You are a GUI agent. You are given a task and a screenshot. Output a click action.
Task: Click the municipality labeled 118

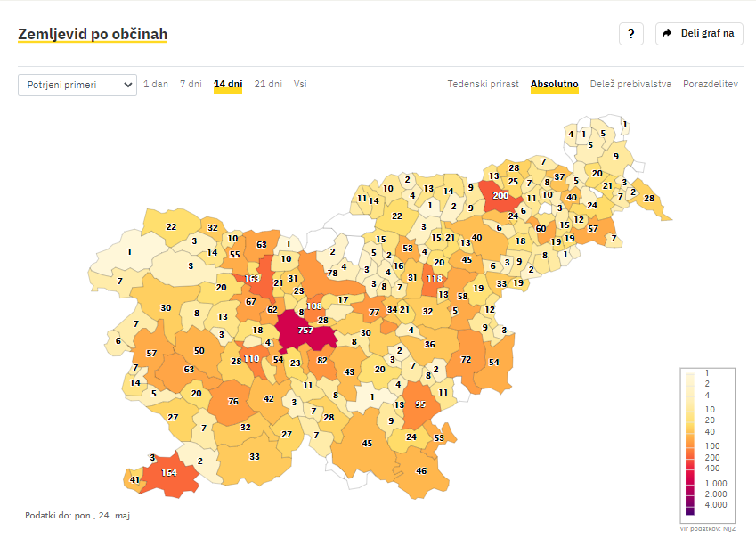[434, 279]
